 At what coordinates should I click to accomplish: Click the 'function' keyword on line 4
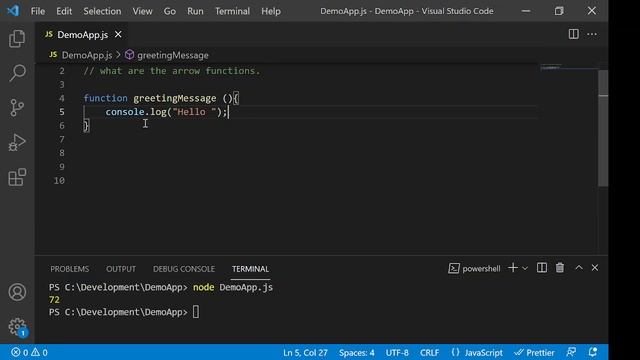(105, 98)
